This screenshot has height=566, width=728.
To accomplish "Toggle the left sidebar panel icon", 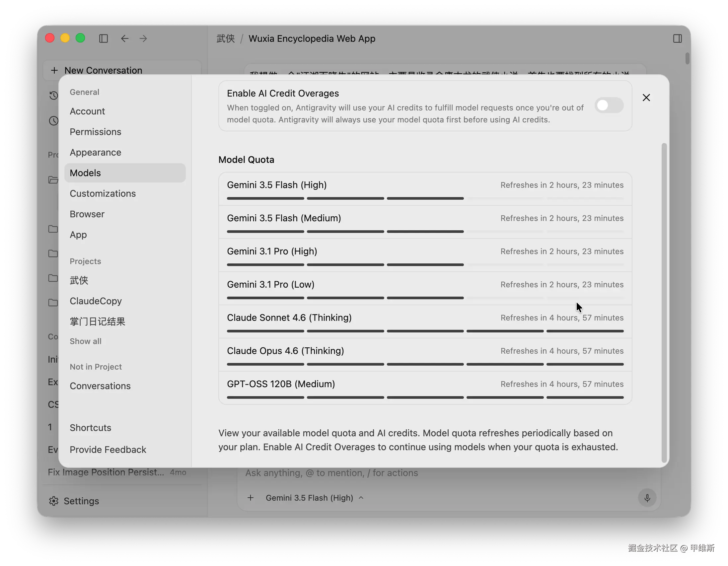I will (103, 39).
